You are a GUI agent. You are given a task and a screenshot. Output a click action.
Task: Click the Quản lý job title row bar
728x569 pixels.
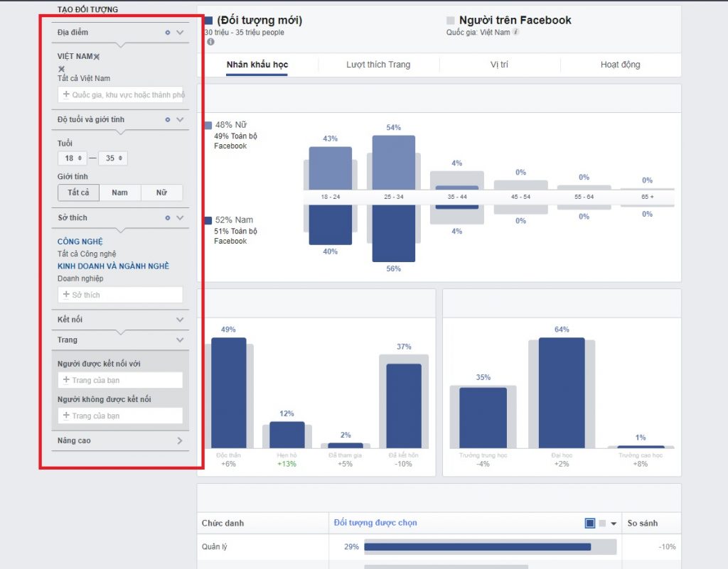[477, 547]
